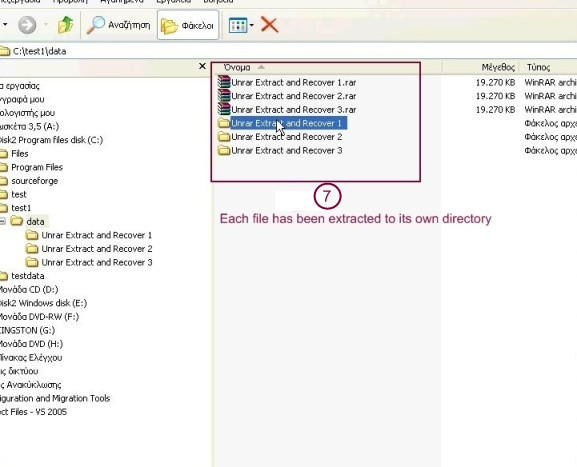Viewport: 577px width, 467px height.
Task: Select DVD drive (H:) in tree
Action: pos(31,344)
